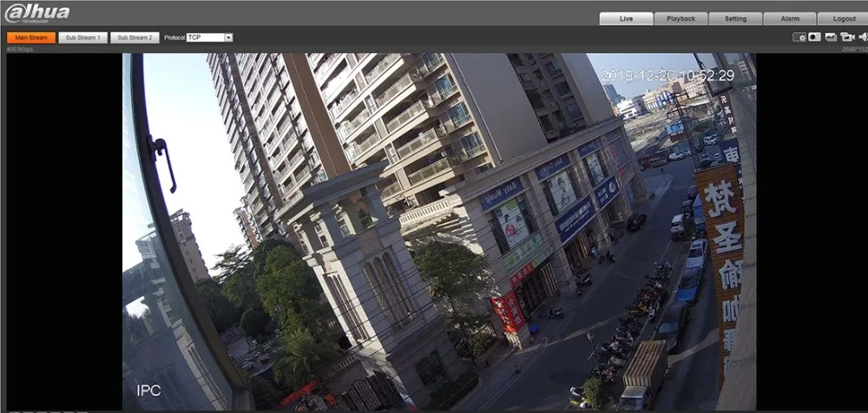Open the Live tab
This screenshot has height=413, width=868.
click(626, 19)
